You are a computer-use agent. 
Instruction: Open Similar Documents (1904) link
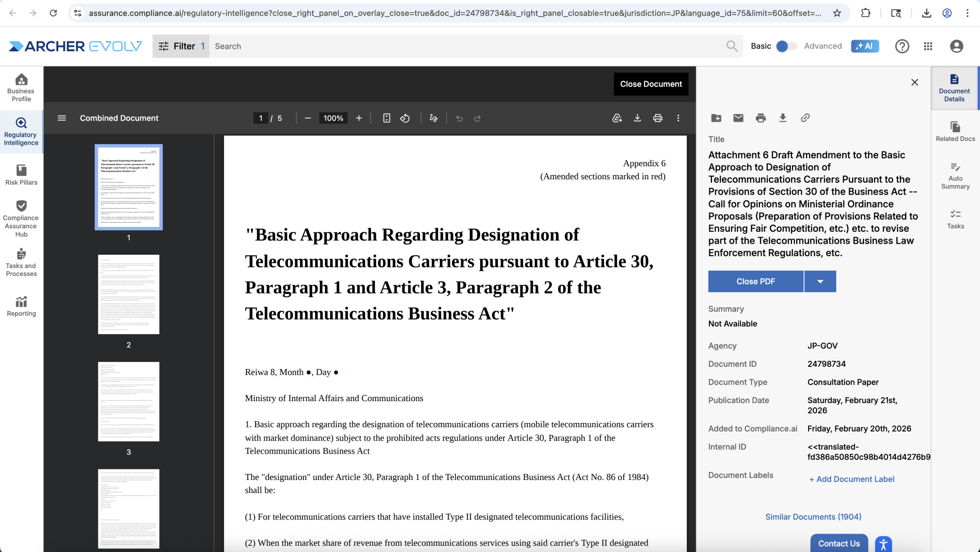813,517
